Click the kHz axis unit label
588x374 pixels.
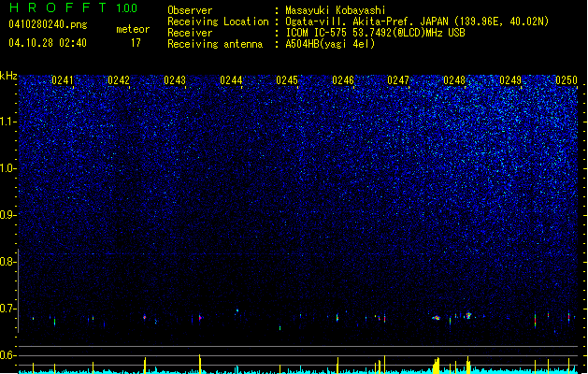[8, 76]
